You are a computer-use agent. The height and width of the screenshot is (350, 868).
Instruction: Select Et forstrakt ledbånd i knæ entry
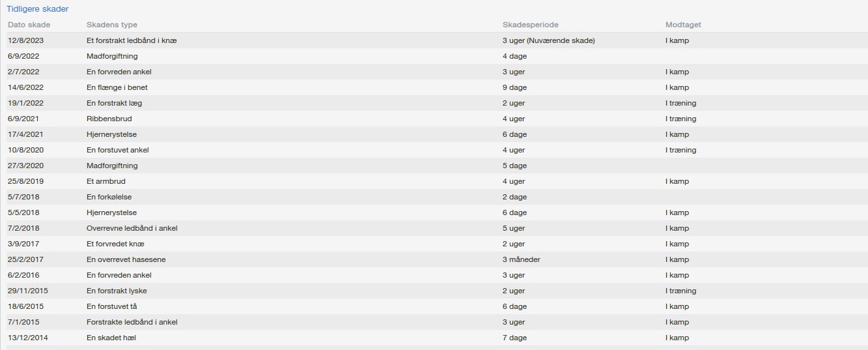(132, 40)
